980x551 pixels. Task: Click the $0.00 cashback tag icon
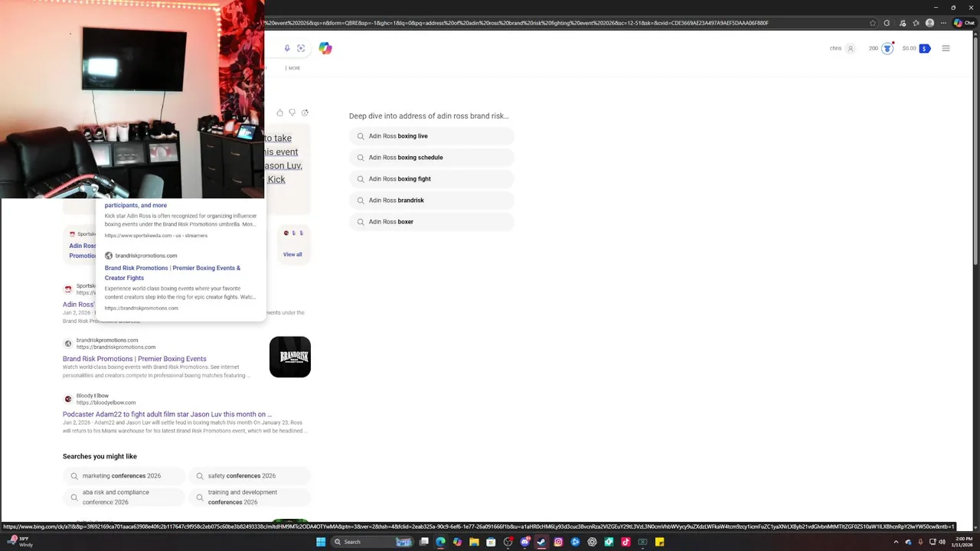924,48
